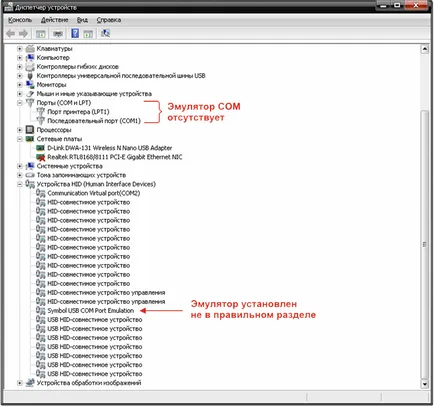Click the Forward arrow toolbar icon
Image resolution: width=434 pixels, height=406 pixels.
pyautogui.click(x=23, y=33)
